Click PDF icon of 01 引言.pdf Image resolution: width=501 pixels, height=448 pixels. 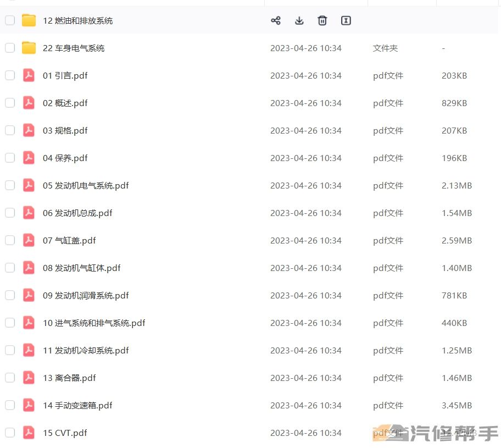pyautogui.click(x=29, y=75)
